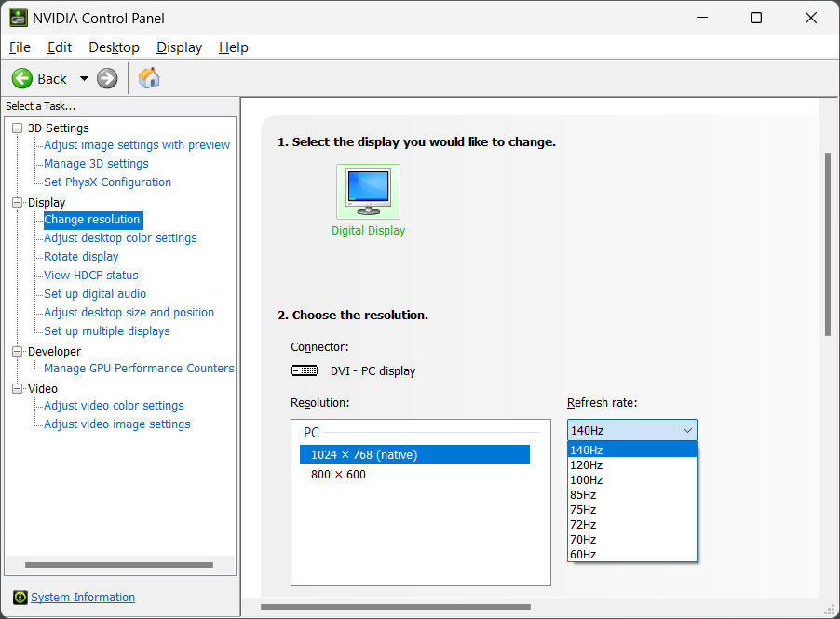The image size is (840, 619).
Task: Click the main panel horizontal scrollbar
Action: click(x=396, y=607)
